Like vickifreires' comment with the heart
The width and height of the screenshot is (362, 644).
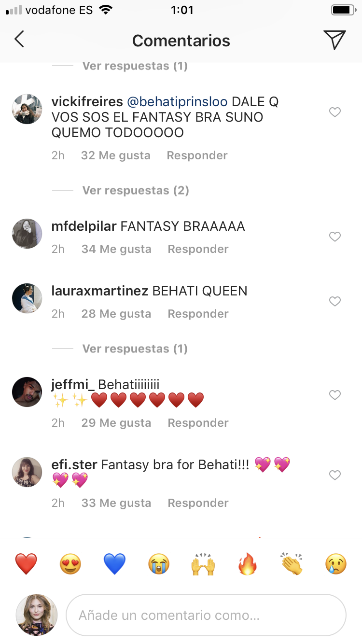(334, 112)
